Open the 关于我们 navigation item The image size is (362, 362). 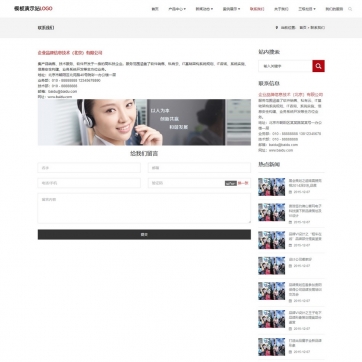(281, 9)
